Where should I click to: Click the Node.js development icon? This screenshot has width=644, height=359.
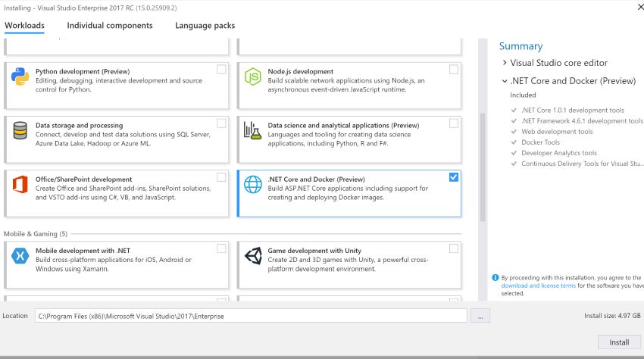(252, 76)
